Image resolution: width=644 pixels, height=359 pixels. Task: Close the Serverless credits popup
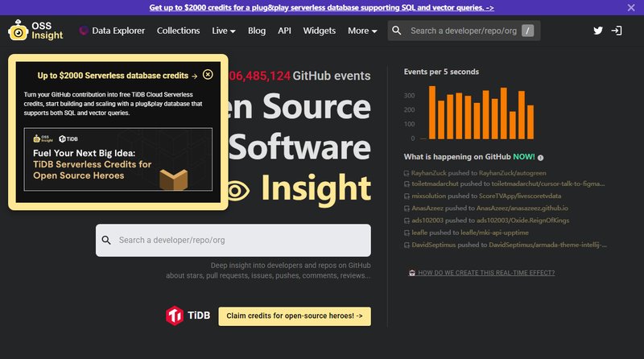click(208, 74)
